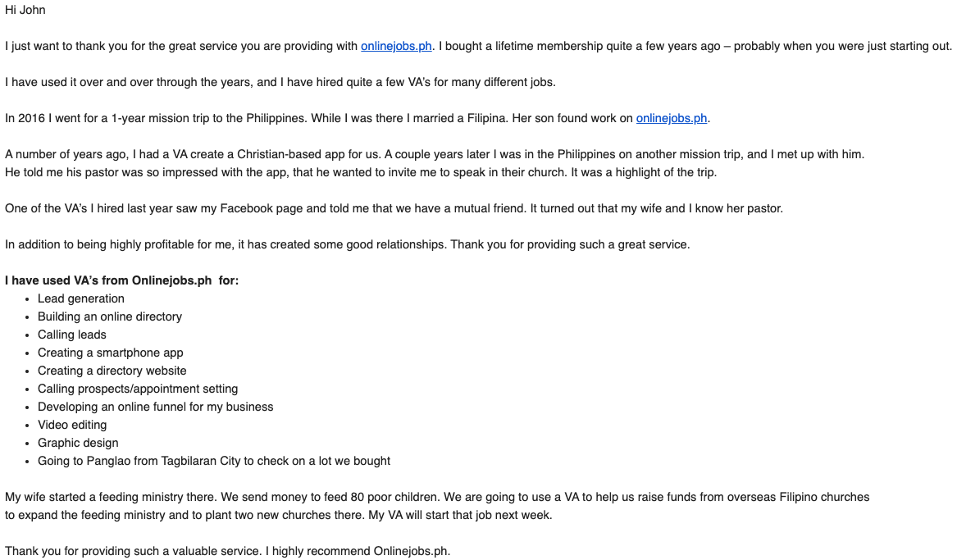
Task: Click the "Lead generation" bullet item
Action: click(x=81, y=298)
